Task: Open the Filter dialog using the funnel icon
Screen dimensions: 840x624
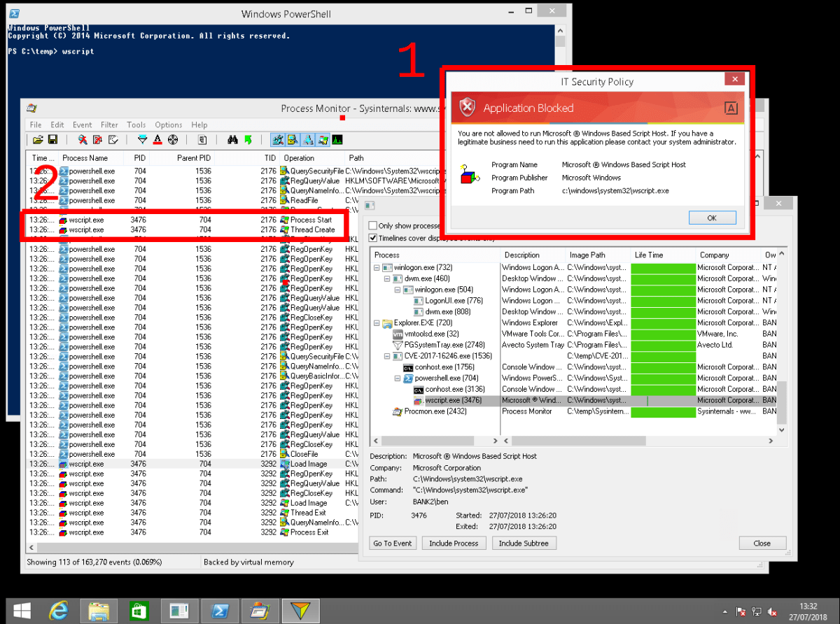Action: point(143,139)
